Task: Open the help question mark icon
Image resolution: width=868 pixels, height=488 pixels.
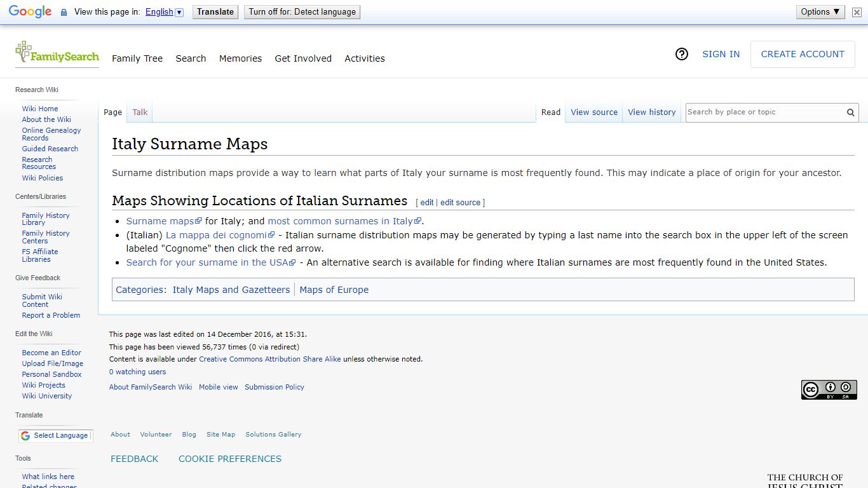Action: 682,54
